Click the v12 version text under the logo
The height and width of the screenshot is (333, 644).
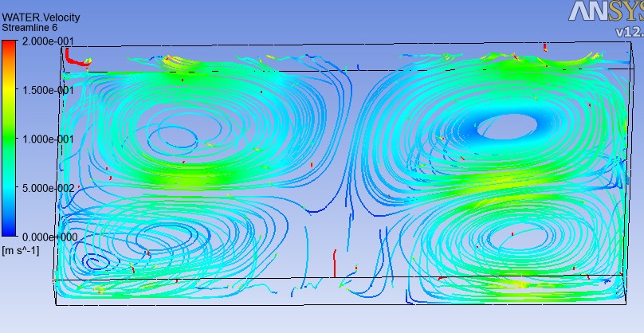click(628, 32)
